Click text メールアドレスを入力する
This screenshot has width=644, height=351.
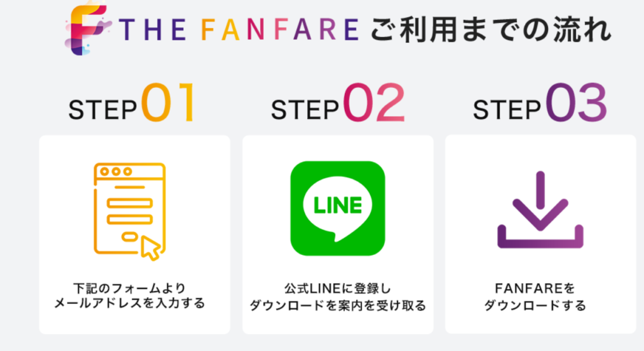[130, 303]
